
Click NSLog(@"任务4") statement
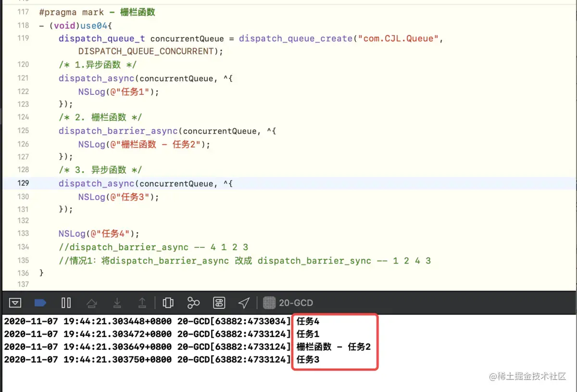coord(99,233)
